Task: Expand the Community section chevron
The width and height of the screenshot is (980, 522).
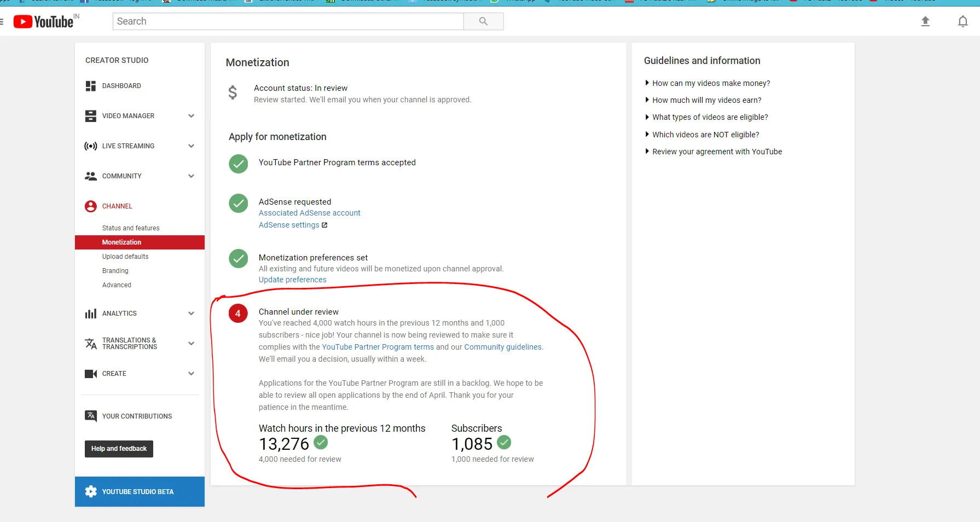Action: (191, 176)
